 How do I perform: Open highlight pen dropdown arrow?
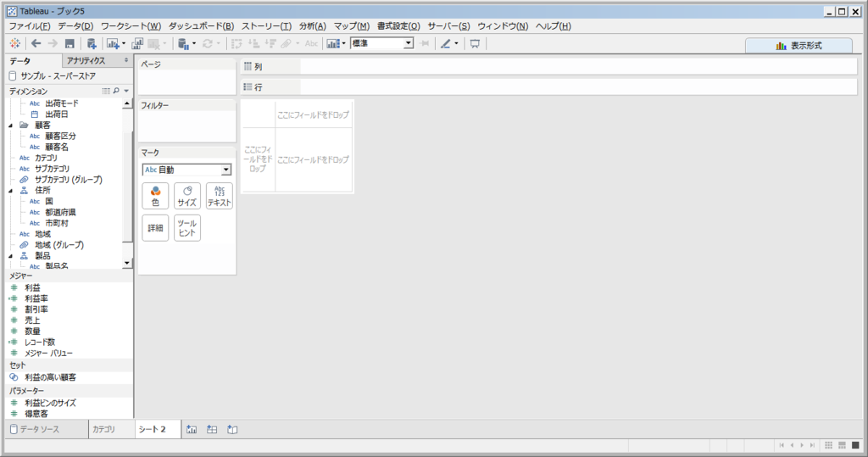tap(456, 43)
